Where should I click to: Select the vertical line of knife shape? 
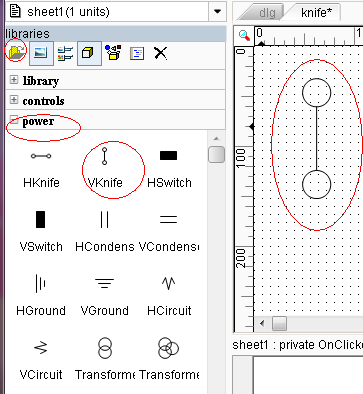[317, 139]
